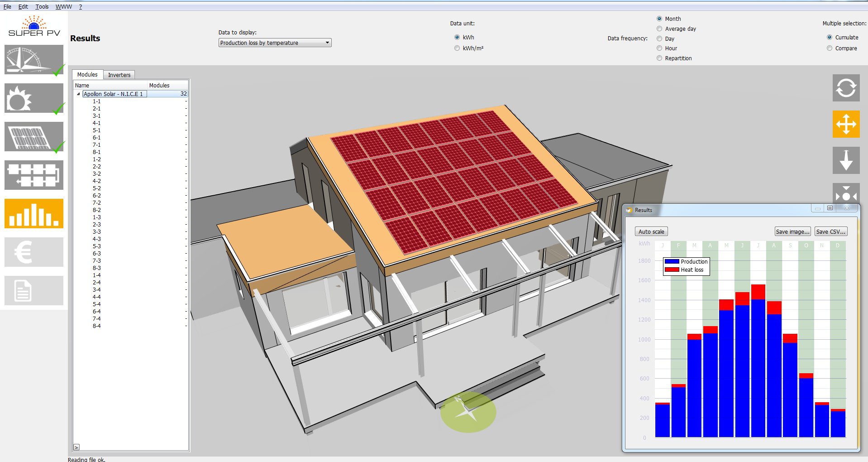Viewport: 868px width, 462px height.
Task: Switch to the Inverters tab
Action: [119, 75]
